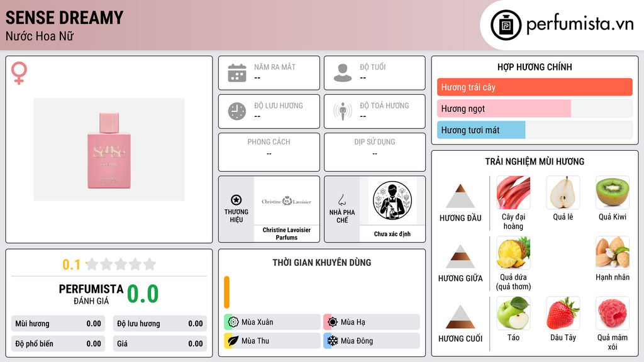Viewport: 644px width, 362px height.
Task: Click the nose icon above Nhà pha chế
Action: tap(341, 200)
